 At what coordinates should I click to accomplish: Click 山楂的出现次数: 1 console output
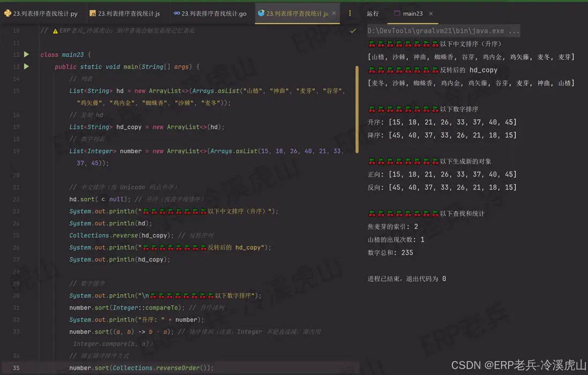pos(396,239)
